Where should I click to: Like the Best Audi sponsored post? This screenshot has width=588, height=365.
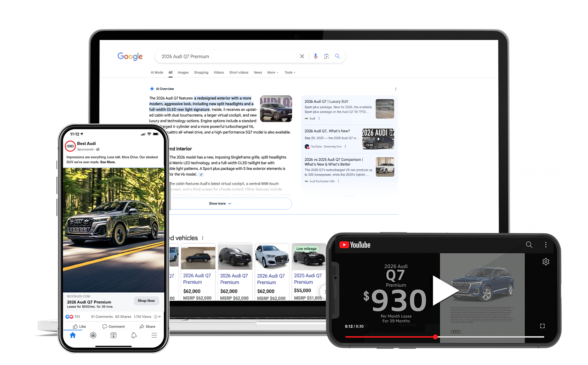[x=80, y=326]
